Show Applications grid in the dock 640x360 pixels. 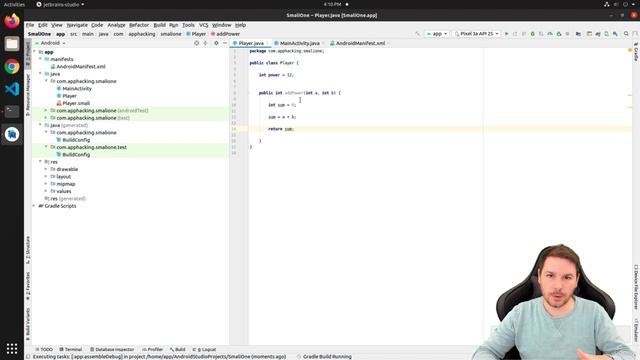(12, 348)
